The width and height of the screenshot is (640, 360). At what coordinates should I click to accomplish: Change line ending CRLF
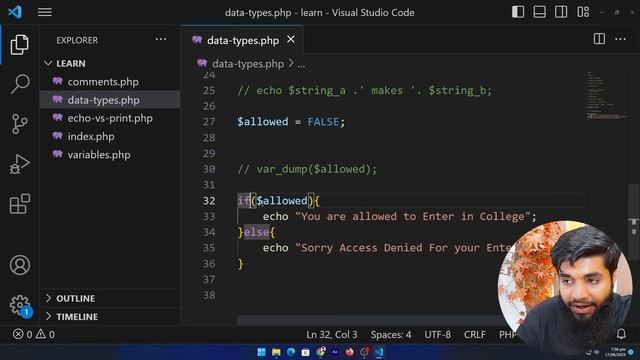[475, 334]
